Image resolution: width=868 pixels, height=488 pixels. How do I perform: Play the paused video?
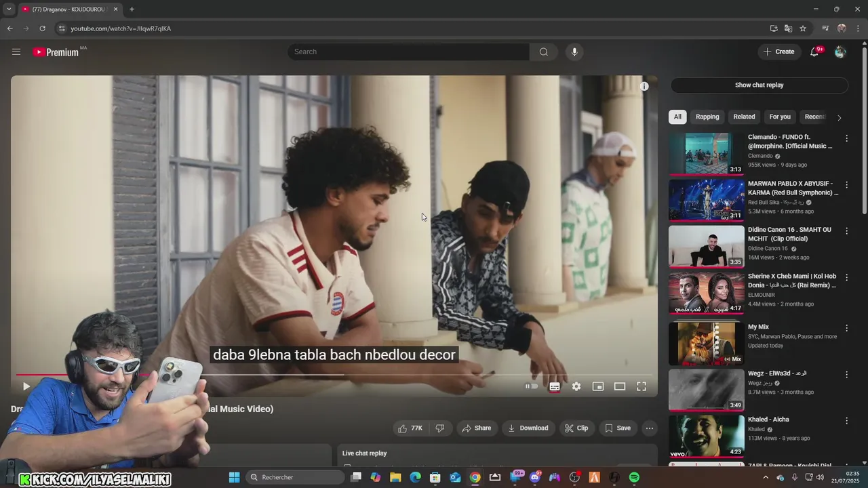click(26, 386)
